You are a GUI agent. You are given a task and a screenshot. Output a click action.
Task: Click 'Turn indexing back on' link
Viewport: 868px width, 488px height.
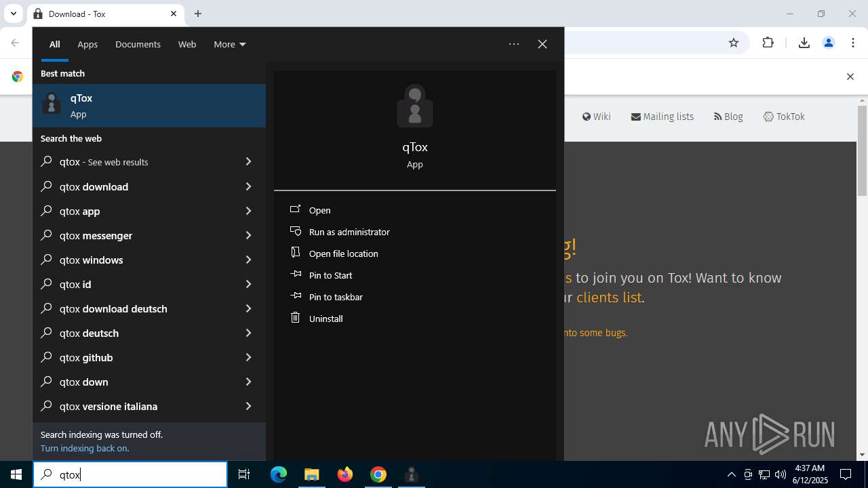[x=85, y=448]
